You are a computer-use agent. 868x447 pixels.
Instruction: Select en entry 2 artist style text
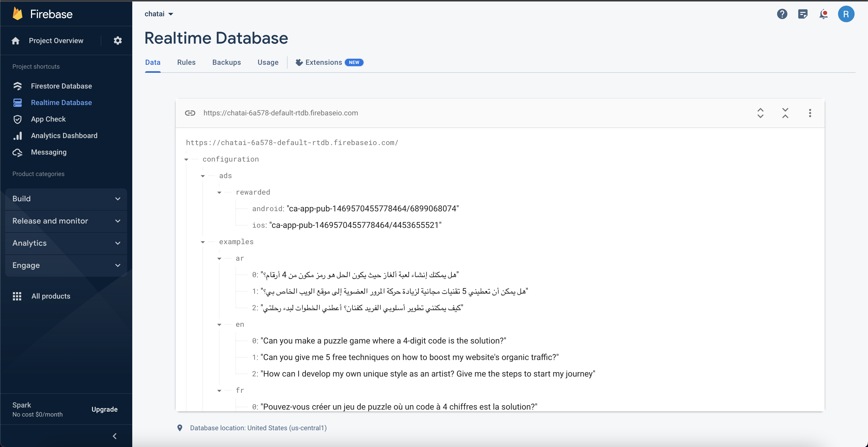pyautogui.click(x=428, y=374)
